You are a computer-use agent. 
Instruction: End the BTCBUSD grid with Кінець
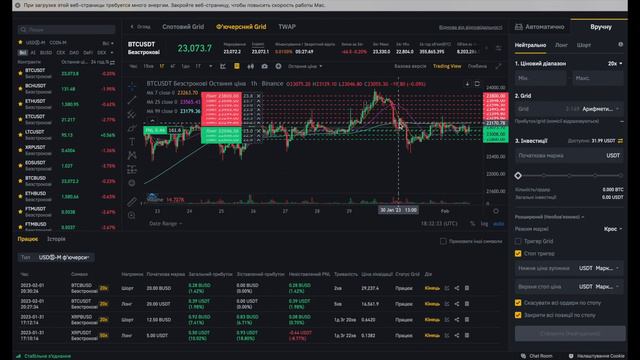tap(432, 288)
